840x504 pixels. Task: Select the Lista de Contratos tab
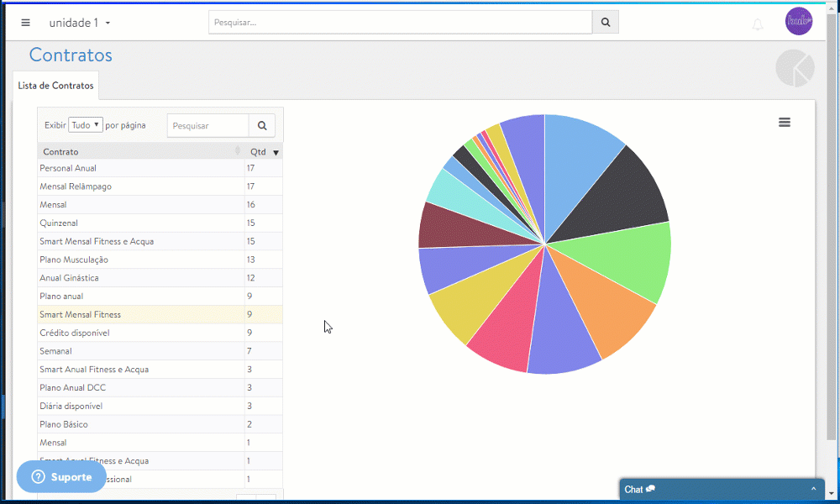[56, 86]
